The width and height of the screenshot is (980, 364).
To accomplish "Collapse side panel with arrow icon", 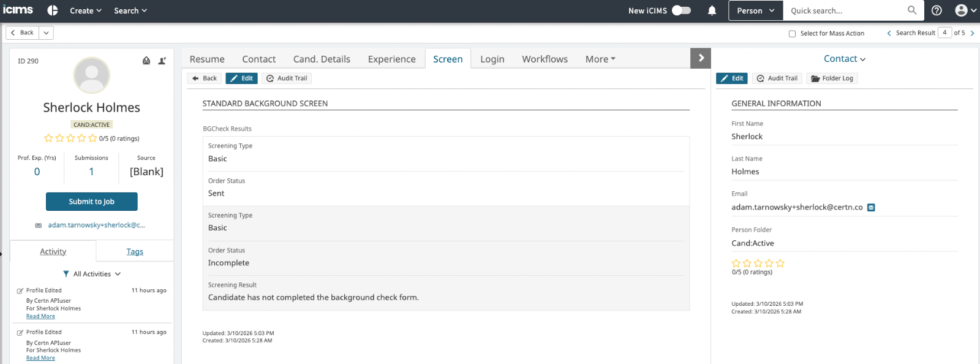I will (701, 58).
